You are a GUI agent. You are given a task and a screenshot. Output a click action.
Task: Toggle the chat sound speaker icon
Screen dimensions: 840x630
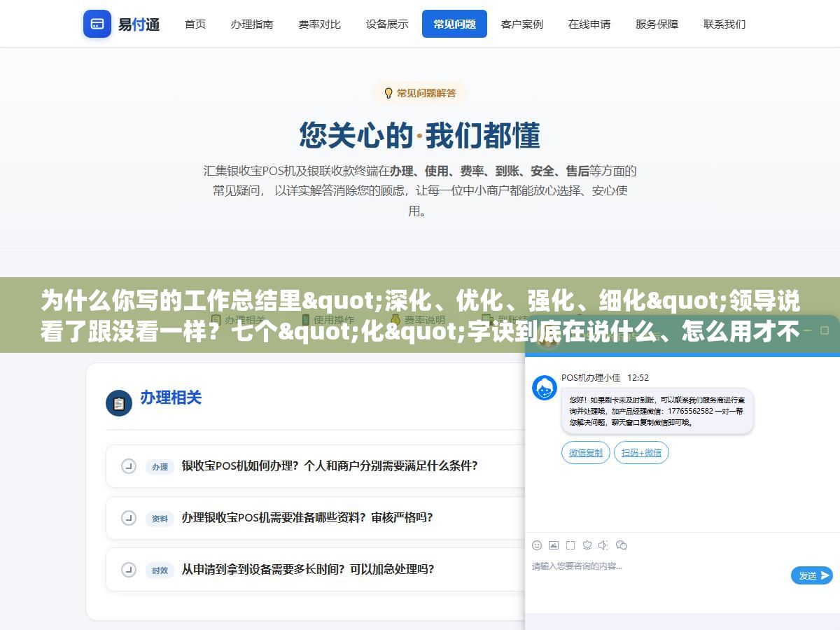point(604,545)
